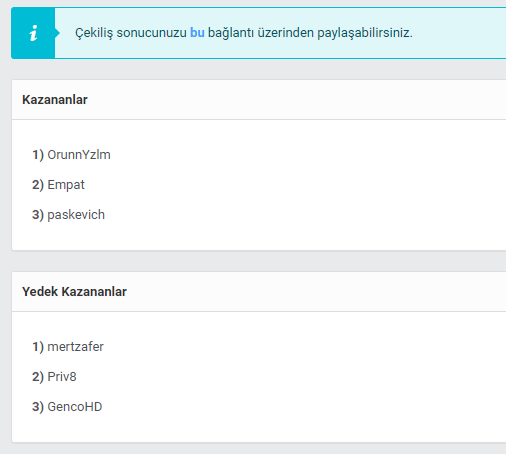Click the info icon in the banner
This screenshot has width=506, height=454.
(33, 33)
